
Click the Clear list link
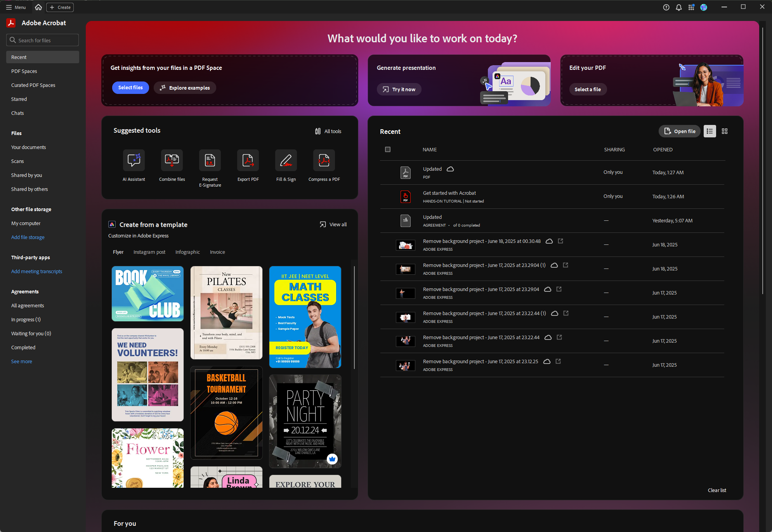click(716, 490)
